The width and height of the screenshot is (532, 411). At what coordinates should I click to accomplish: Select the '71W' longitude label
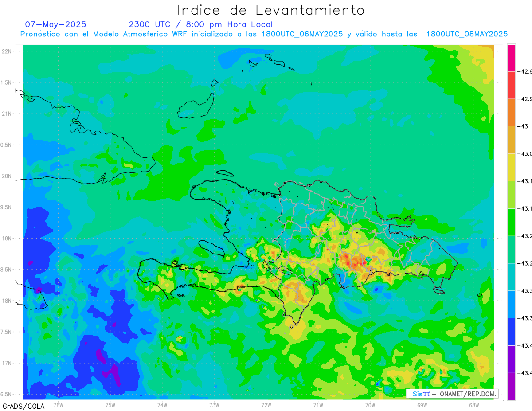pyautogui.click(x=318, y=405)
